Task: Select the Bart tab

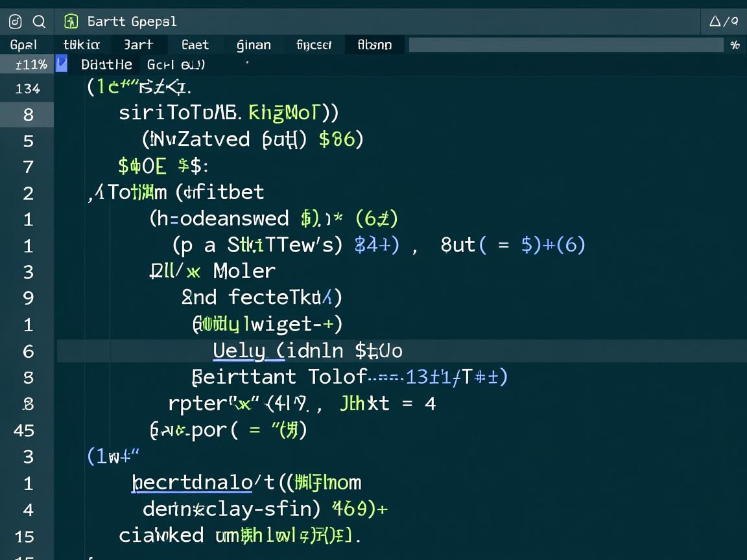Action: click(x=138, y=45)
